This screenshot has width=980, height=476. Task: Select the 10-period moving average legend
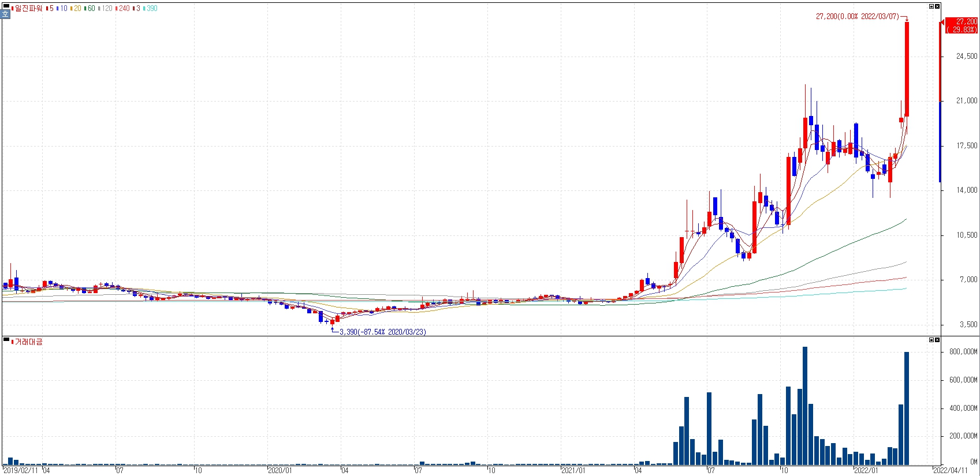[x=62, y=9]
